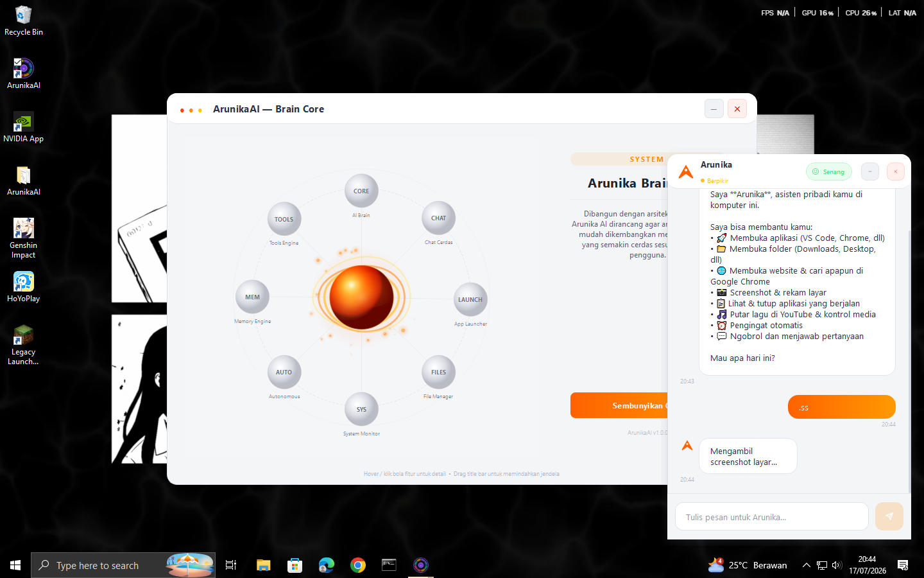
Task: Click the Windows taskbar search box
Action: 123,565
